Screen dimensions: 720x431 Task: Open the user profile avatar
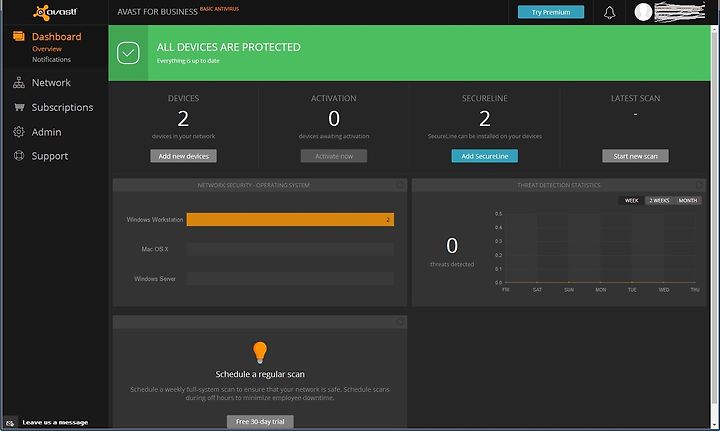click(643, 12)
